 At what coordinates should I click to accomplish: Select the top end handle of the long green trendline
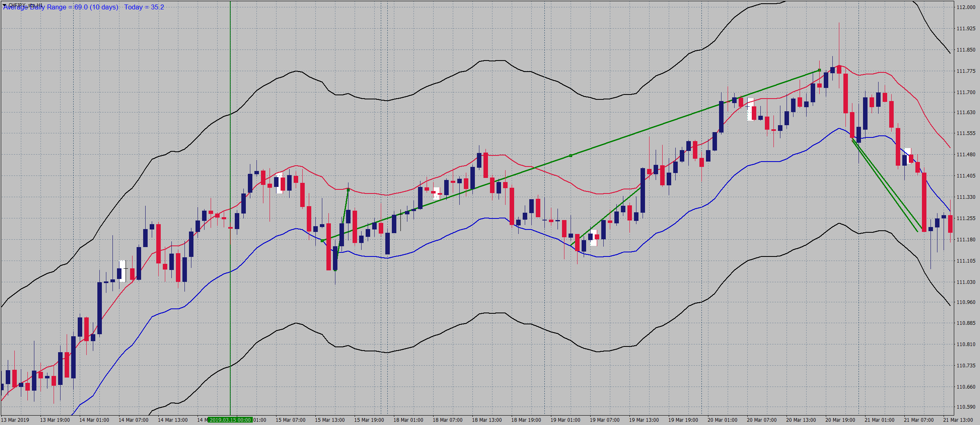[x=819, y=70]
